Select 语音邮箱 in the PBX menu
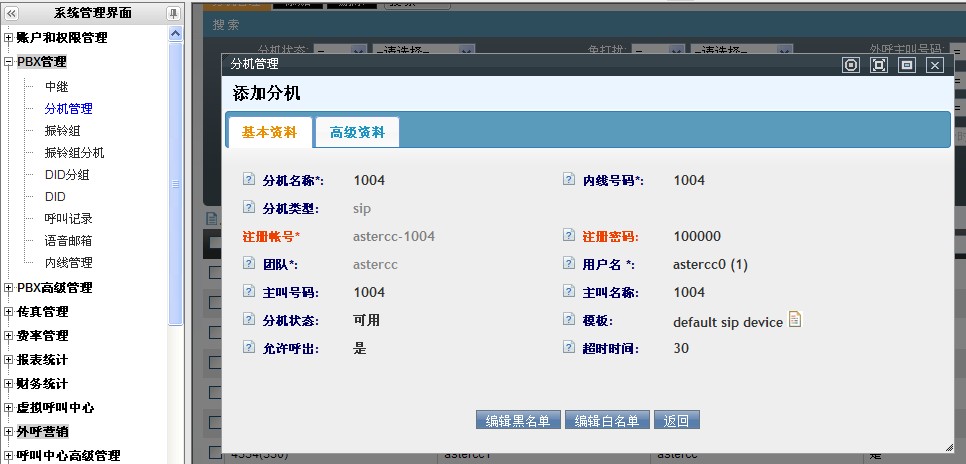The width and height of the screenshot is (966, 464). point(68,240)
